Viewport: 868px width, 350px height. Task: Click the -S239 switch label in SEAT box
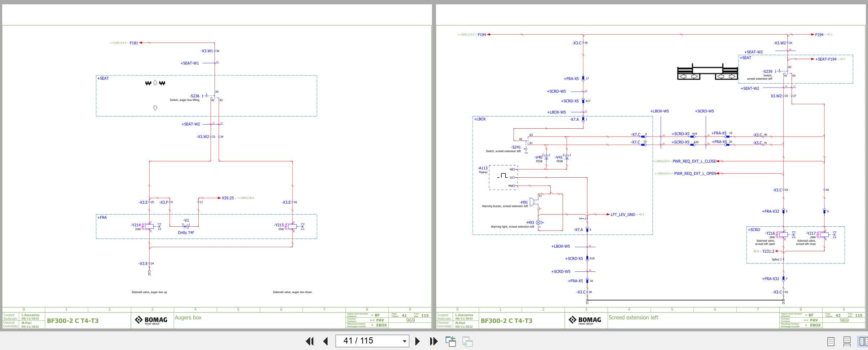pos(767,71)
